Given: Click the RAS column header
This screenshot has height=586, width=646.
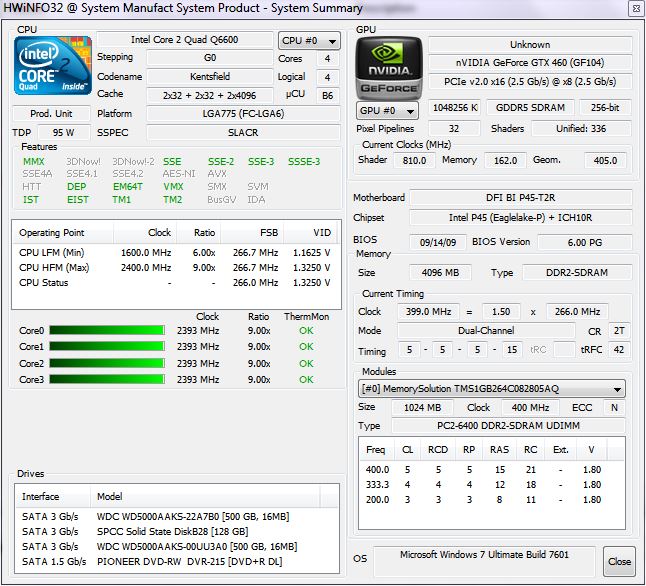Looking at the screenshot, I should pyautogui.click(x=499, y=450).
